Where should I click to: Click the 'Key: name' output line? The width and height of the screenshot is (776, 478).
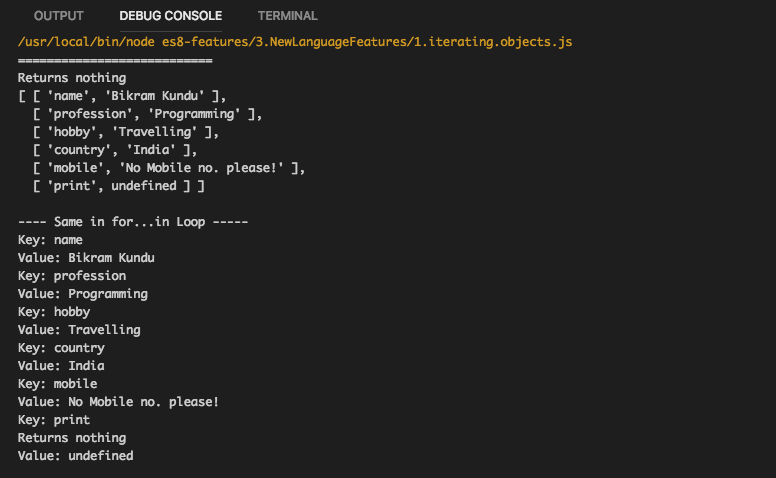pyautogui.click(x=50, y=240)
